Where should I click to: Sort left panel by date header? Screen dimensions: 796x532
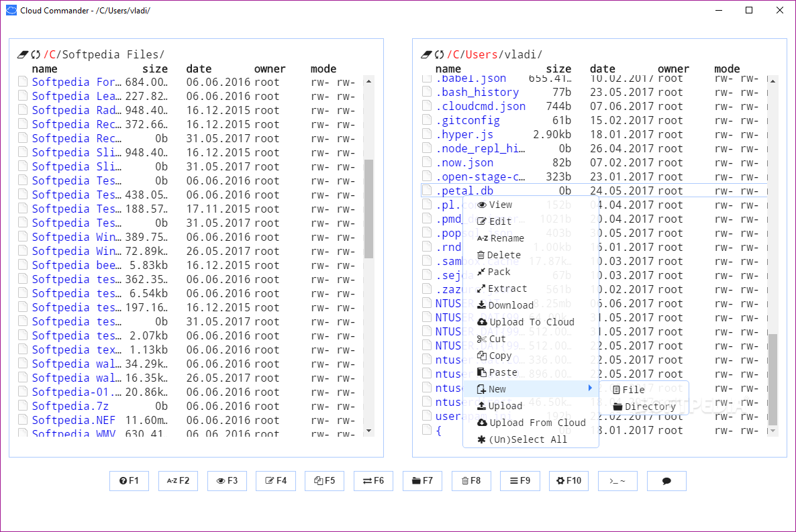tap(199, 68)
